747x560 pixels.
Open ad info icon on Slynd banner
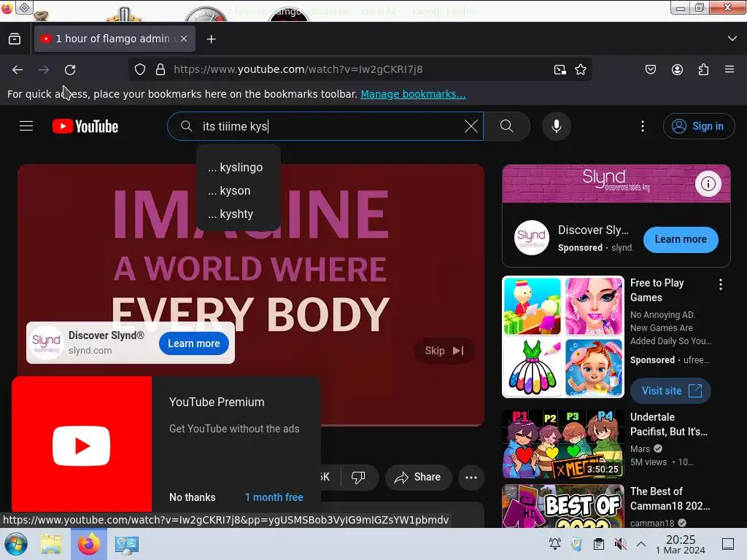pyautogui.click(x=708, y=184)
